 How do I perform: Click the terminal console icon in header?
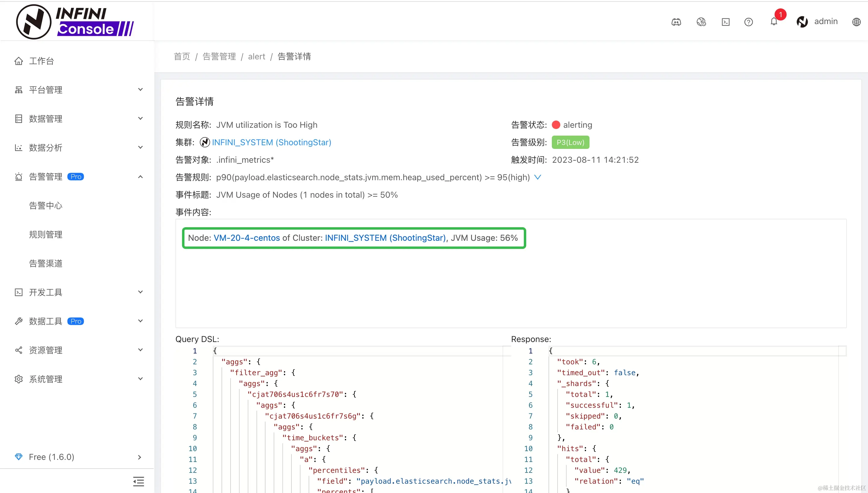click(x=725, y=22)
